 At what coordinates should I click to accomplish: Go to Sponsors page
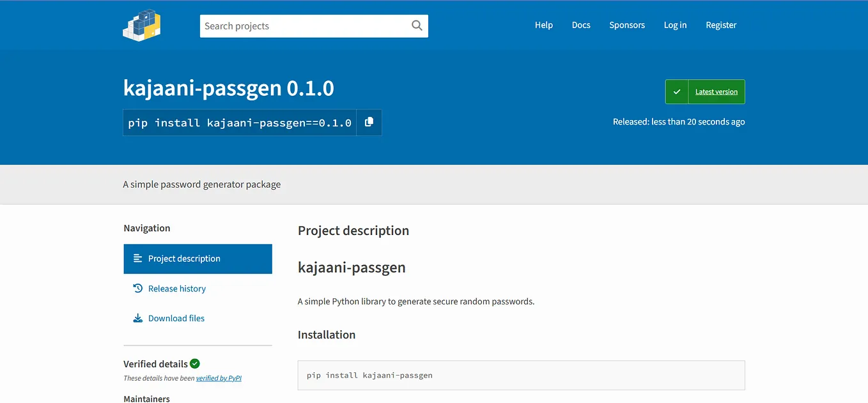point(627,25)
